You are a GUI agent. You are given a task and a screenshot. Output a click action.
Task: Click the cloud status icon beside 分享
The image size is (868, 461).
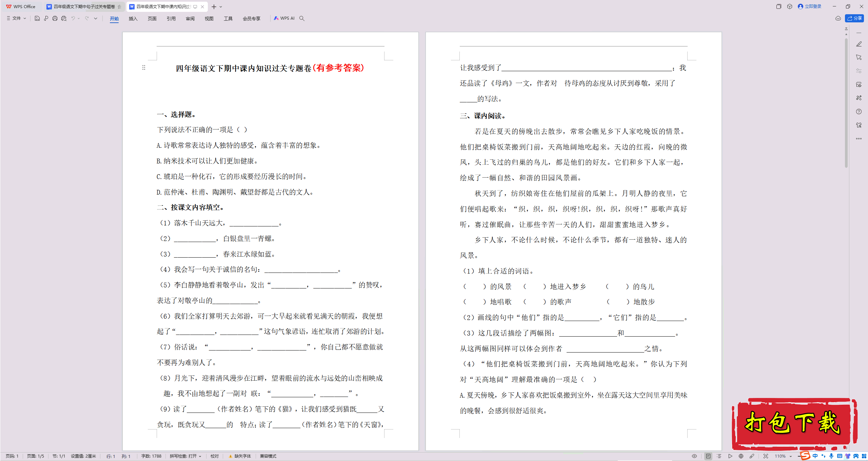(838, 18)
